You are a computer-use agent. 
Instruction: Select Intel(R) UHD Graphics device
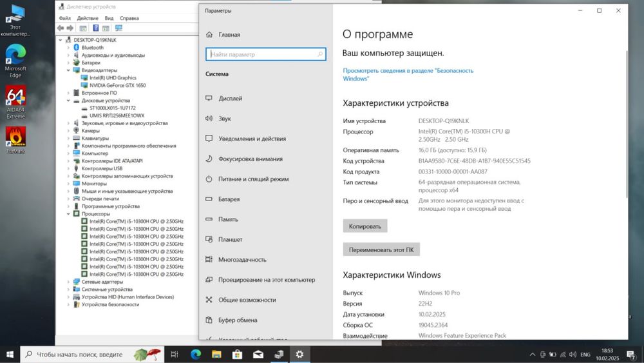(x=113, y=78)
